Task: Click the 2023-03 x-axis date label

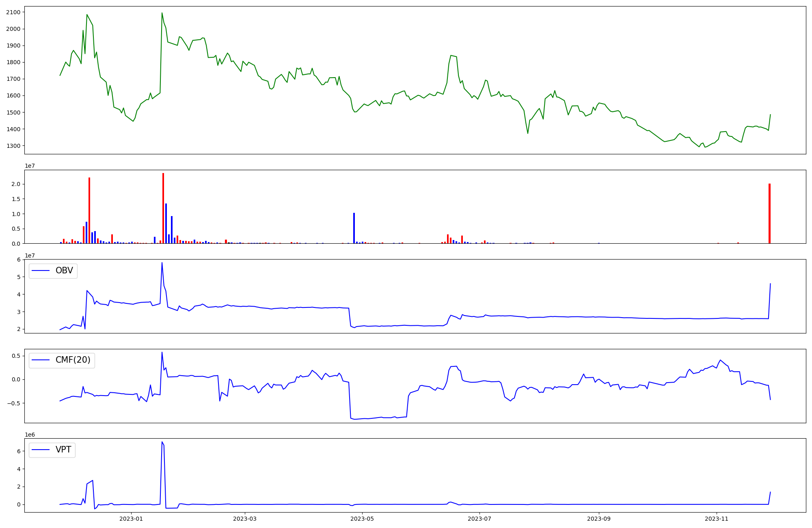Action: [245, 519]
